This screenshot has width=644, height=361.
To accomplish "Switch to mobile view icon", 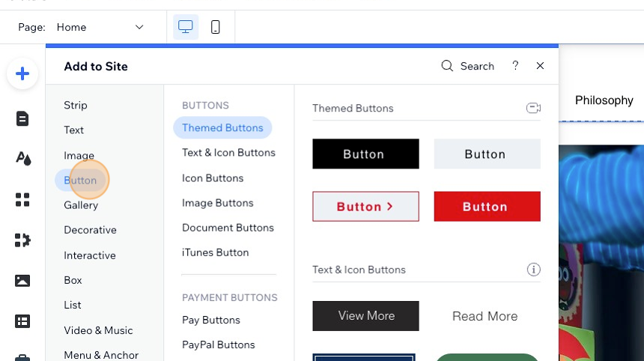I will tap(215, 27).
